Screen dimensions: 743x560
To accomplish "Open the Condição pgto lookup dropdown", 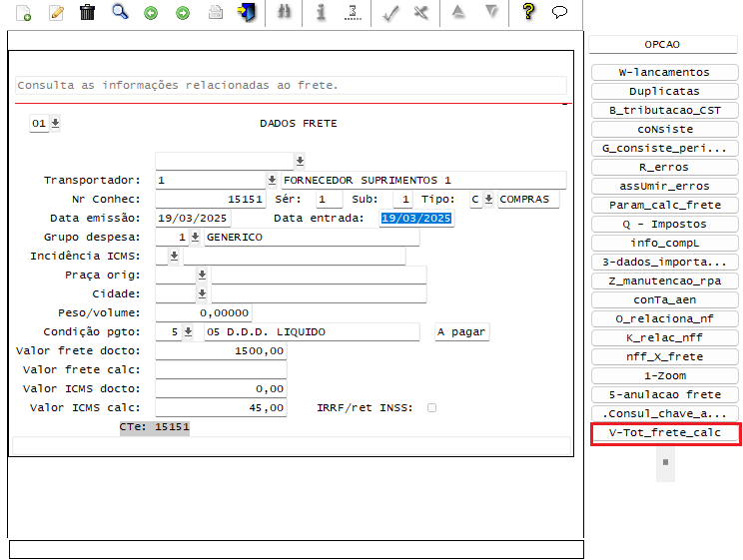I will click(188, 331).
